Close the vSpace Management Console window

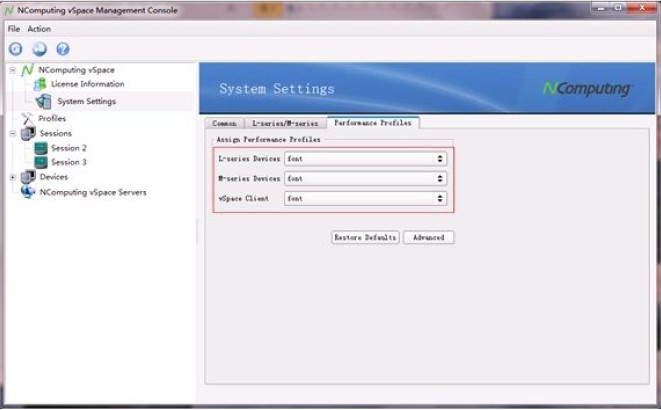tap(642, 8)
